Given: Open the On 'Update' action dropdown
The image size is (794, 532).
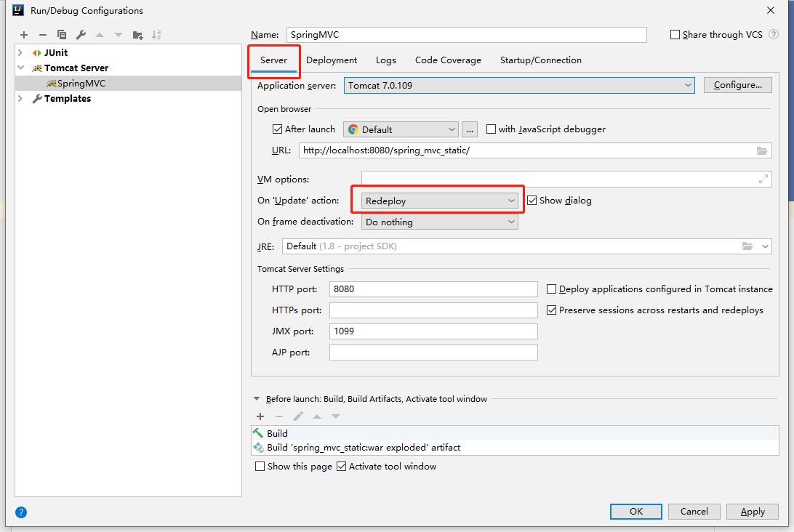Looking at the screenshot, I should [x=439, y=201].
